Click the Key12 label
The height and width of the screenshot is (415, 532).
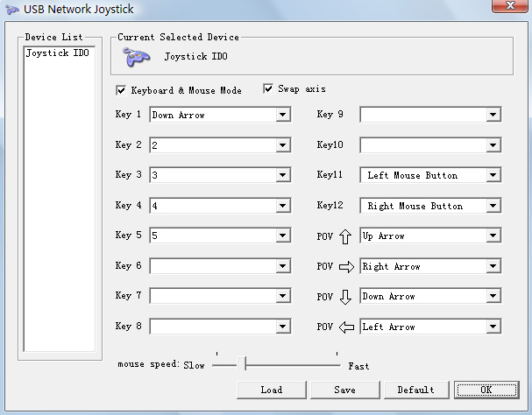click(330, 206)
